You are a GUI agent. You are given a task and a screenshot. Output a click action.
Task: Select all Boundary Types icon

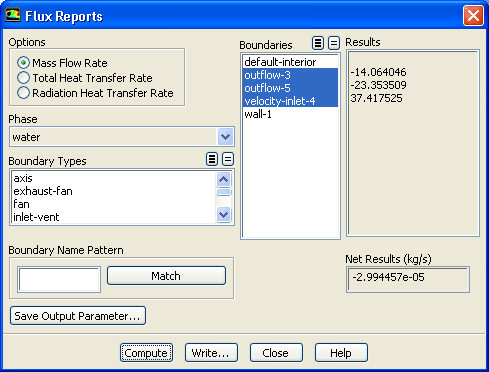[x=212, y=159]
